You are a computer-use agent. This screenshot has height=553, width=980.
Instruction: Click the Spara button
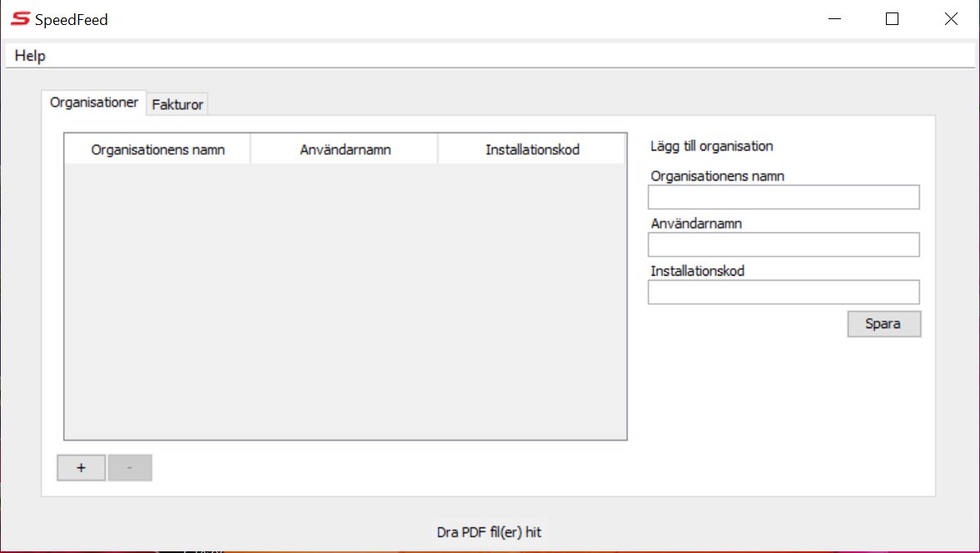click(883, 324)
